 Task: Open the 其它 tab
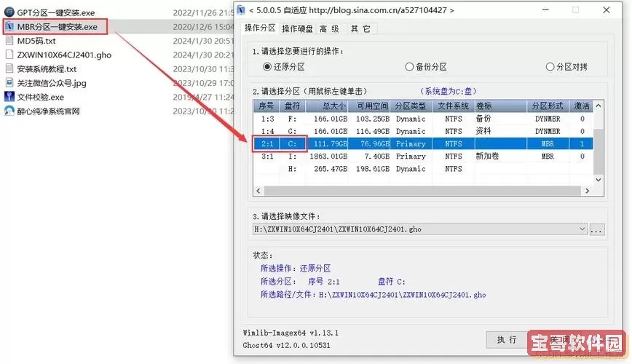pos(360,28)
